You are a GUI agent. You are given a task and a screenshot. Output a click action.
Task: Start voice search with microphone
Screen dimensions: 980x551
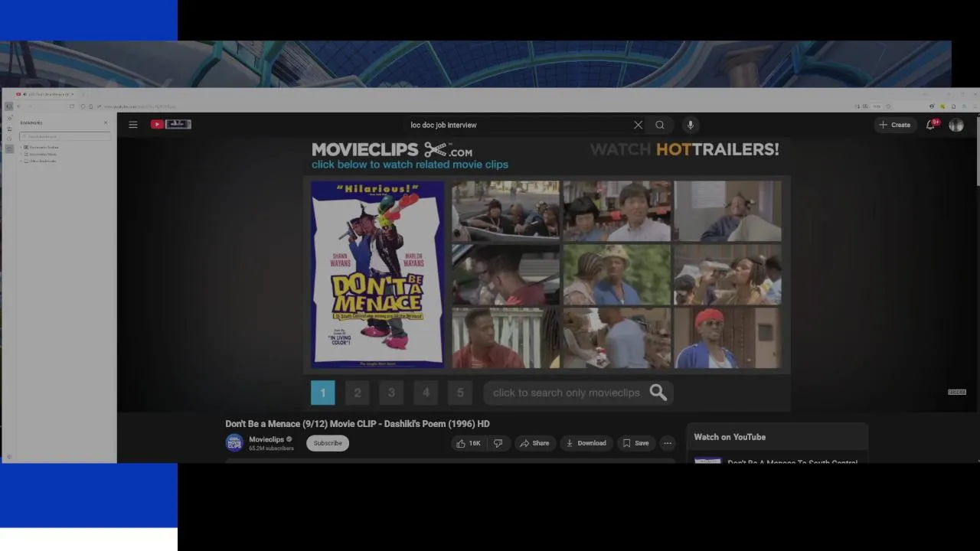[690, 125]
